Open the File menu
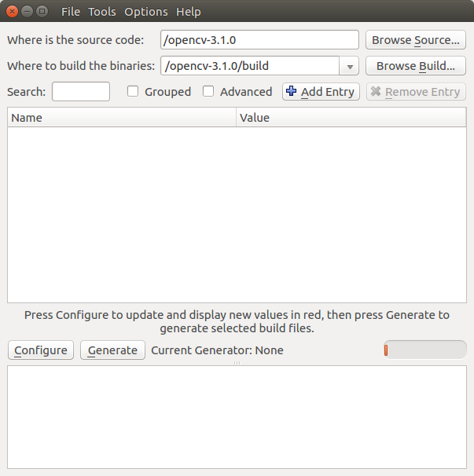The image size is (474, 476). click(71, 12)
